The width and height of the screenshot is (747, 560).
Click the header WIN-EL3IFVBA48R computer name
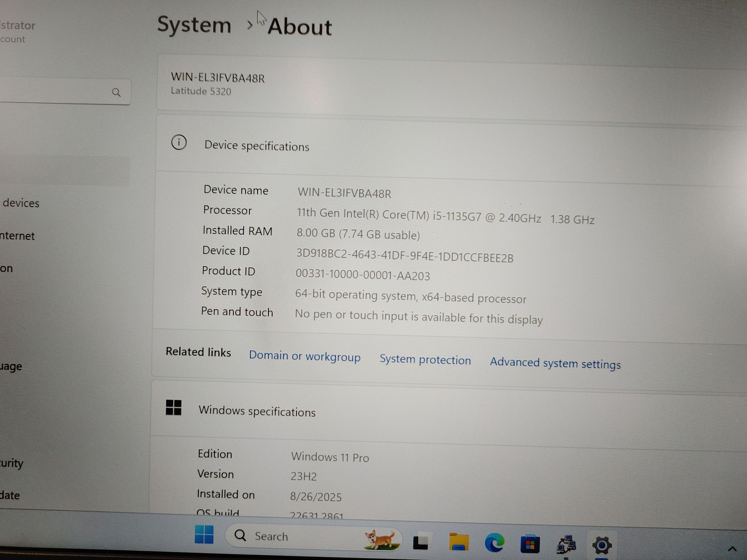218,77
